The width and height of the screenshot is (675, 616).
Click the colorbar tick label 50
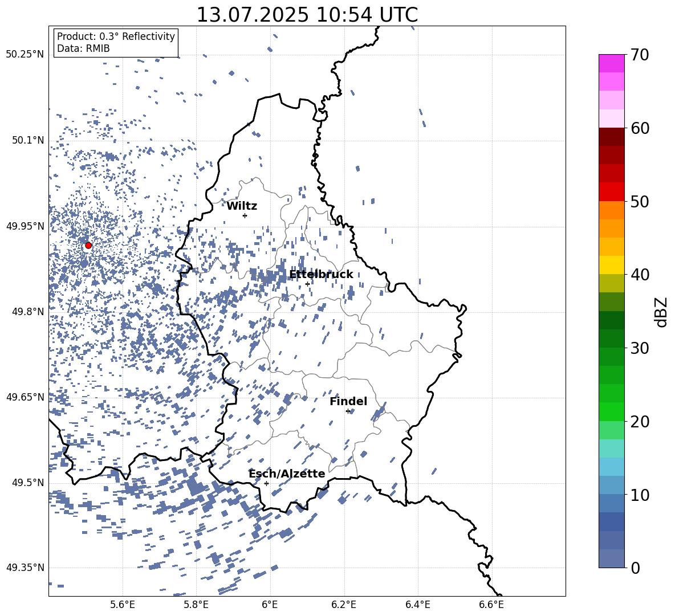coord(640,202)
